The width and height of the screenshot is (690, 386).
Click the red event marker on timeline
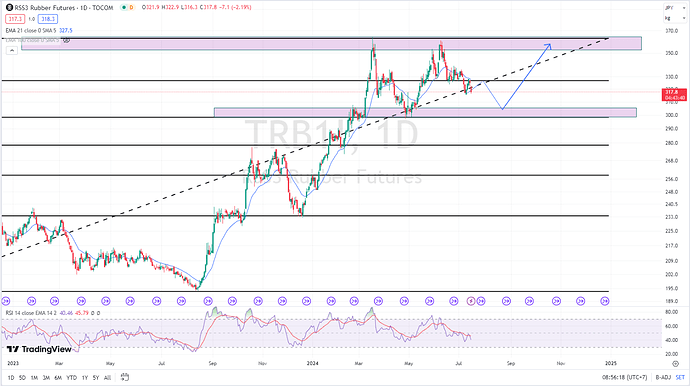(471, 301)
